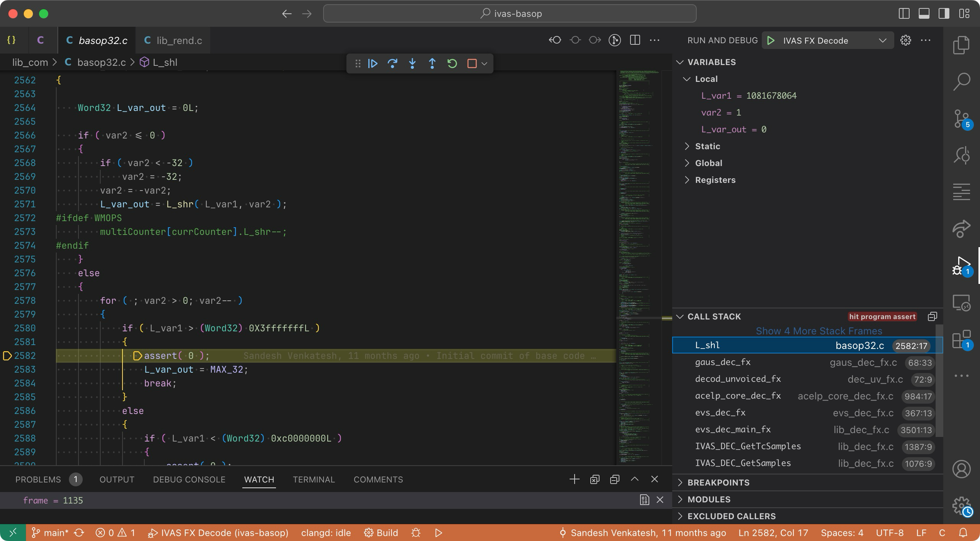
Task: Click the Step Out debug icon
Action: 432,64
